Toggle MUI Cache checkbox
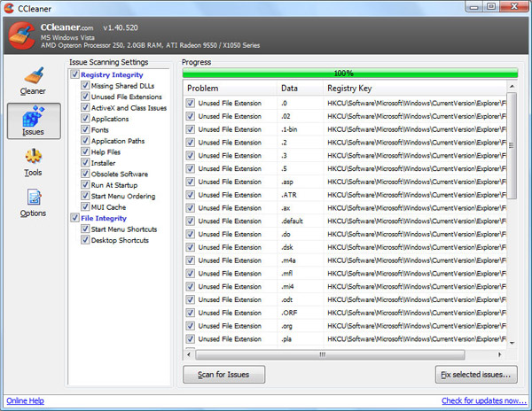This screenshot has height=411, width=532. pyautogui.click(x=85, y=206)
